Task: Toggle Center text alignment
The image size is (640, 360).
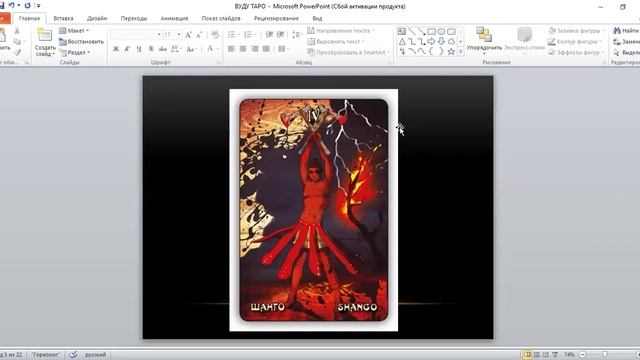Action: click(x=243, y=49)
